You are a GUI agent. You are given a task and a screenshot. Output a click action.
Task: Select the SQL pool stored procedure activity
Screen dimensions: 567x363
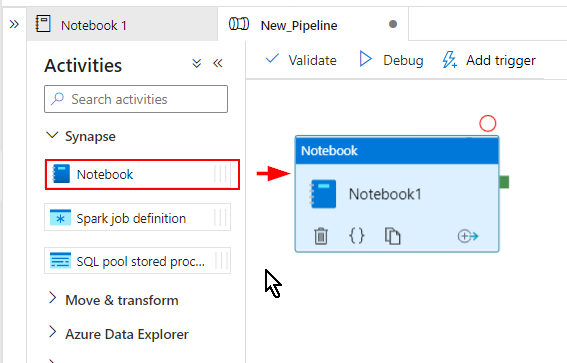137,261
